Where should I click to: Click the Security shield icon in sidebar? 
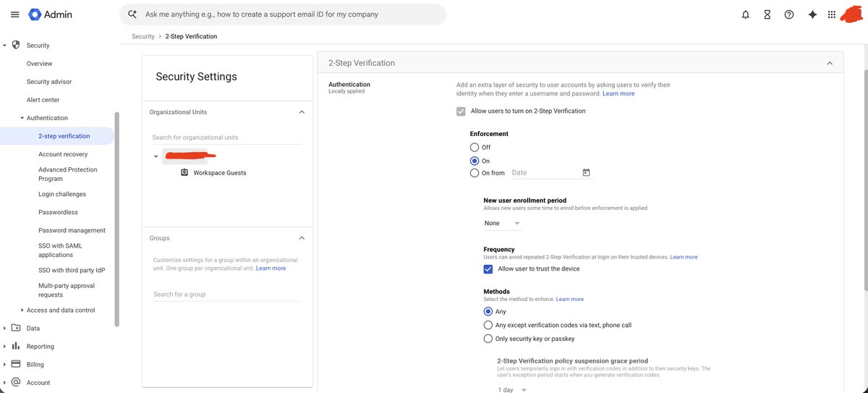coord(16,45)
